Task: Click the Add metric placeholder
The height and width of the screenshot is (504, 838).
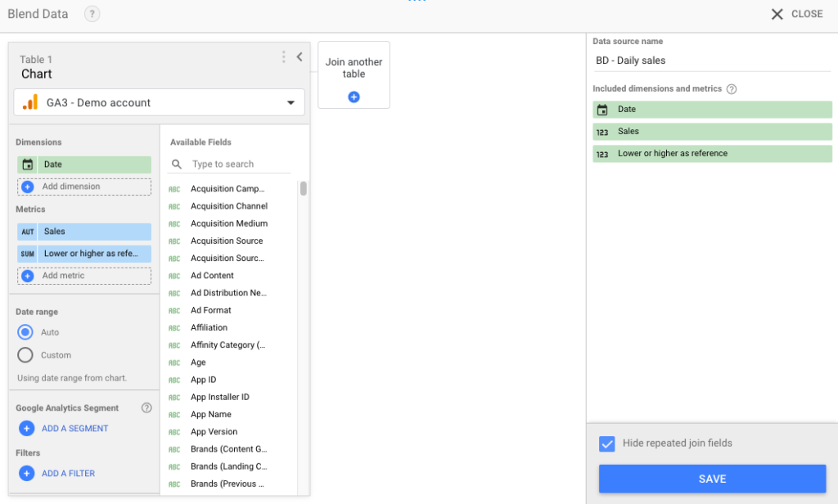Action: [x=84, y=276]
